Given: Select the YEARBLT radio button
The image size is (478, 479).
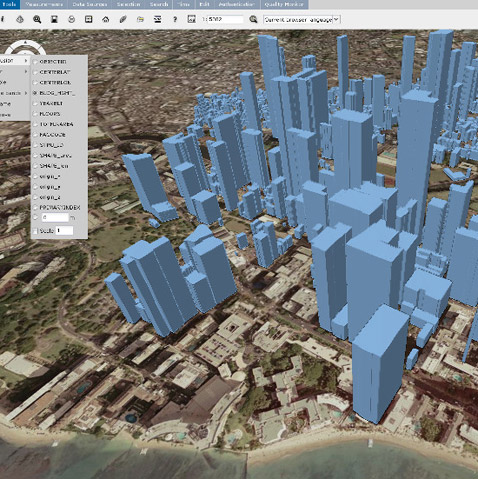Looking at the screenshot, I should click(35, 103).
